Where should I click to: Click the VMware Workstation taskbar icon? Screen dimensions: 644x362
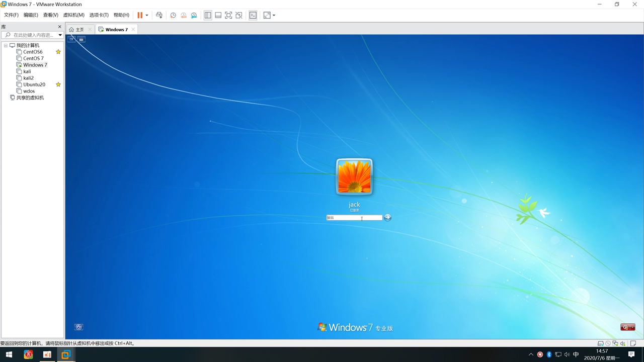click(x=65, y=354)
